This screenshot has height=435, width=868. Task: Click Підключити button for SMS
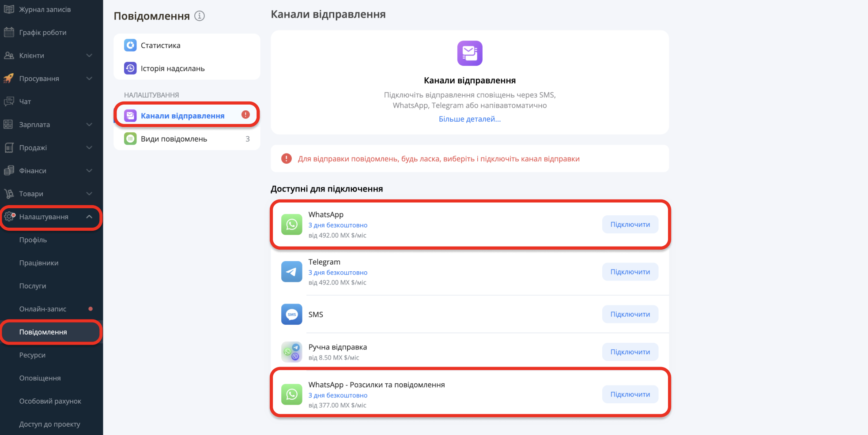click(x=630, y=314)
